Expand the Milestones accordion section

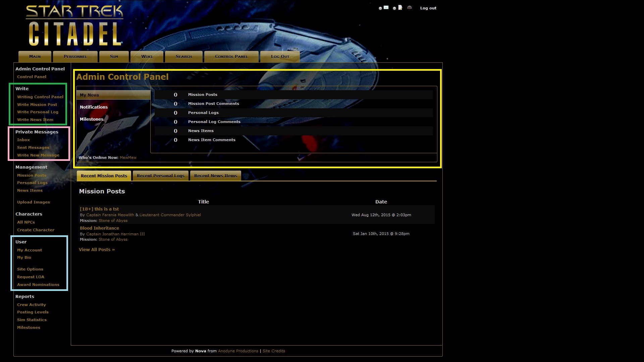(x=92, y=119)
